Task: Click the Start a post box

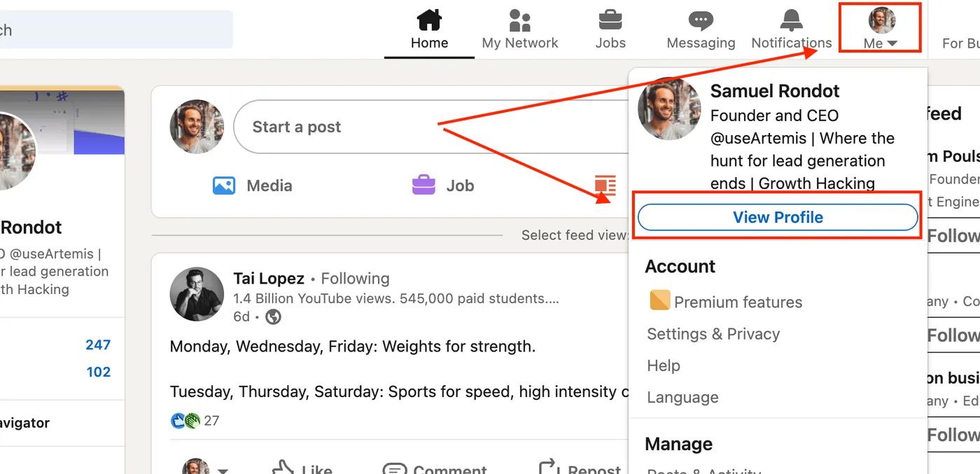Action: [x=430, y=127]
